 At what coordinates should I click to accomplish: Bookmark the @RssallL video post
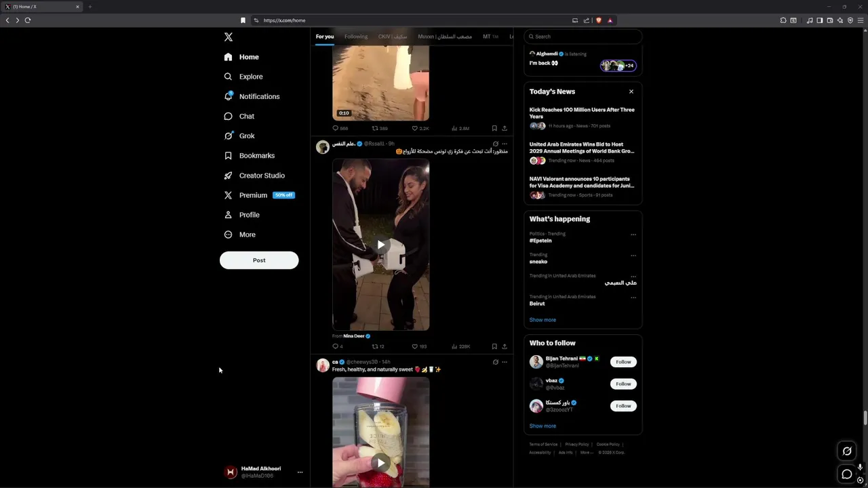tap(494, 346)
